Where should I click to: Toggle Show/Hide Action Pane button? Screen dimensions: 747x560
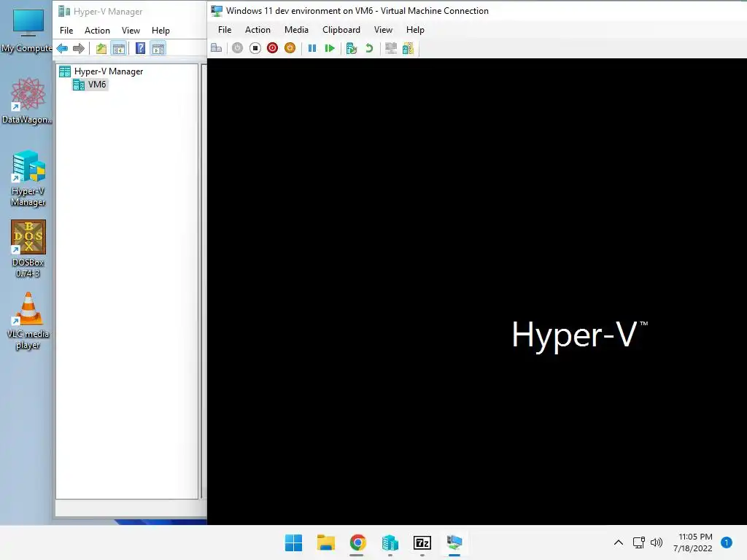158,48
